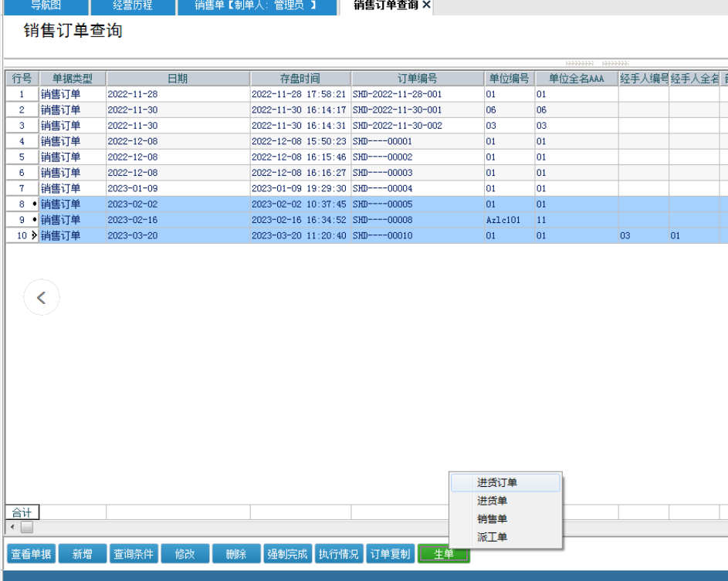The width and height of the screenshot is (728, 581).
Task: Click the panel splitter grip dots
Action: [x=597, y=63]
